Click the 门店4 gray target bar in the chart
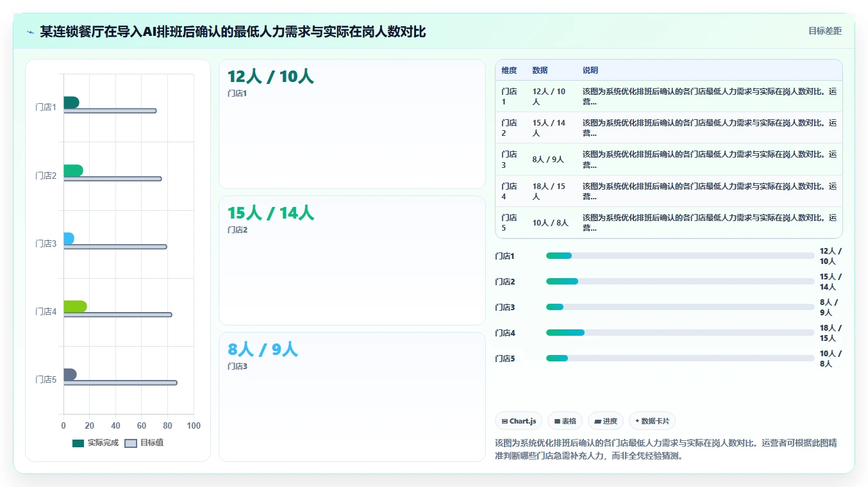Viewport: 868px width, 487px height. pos(117,315)
